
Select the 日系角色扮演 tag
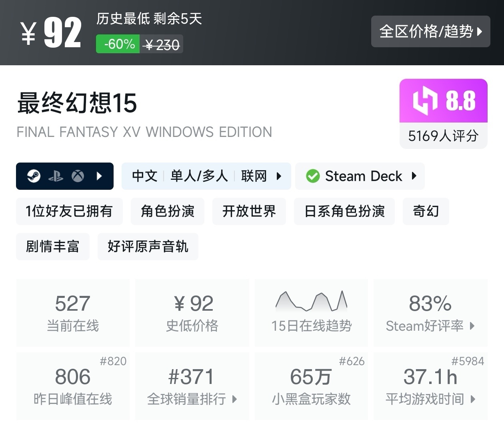(344, 211)
